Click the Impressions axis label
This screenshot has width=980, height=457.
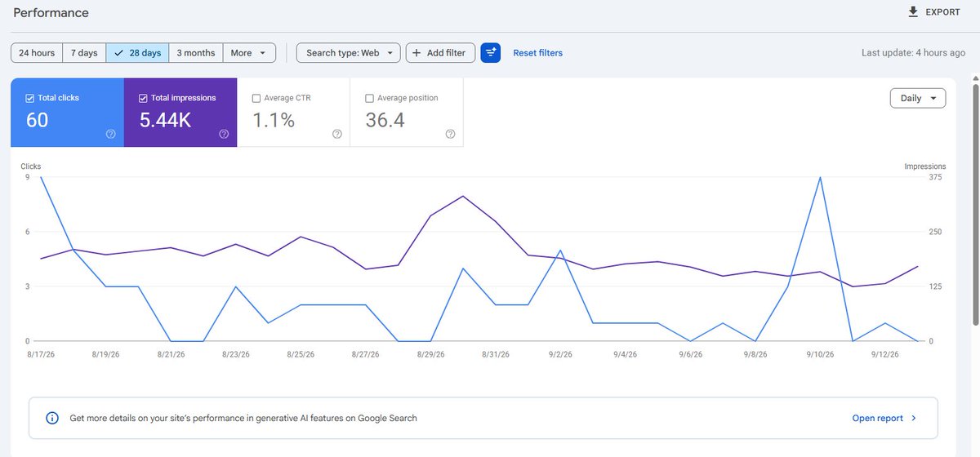point(924,166)
